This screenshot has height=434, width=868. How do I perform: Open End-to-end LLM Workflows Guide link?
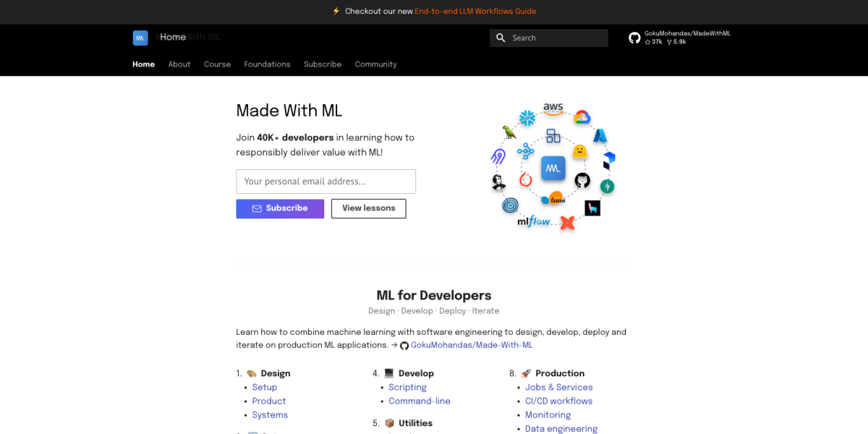pos(475,12)
